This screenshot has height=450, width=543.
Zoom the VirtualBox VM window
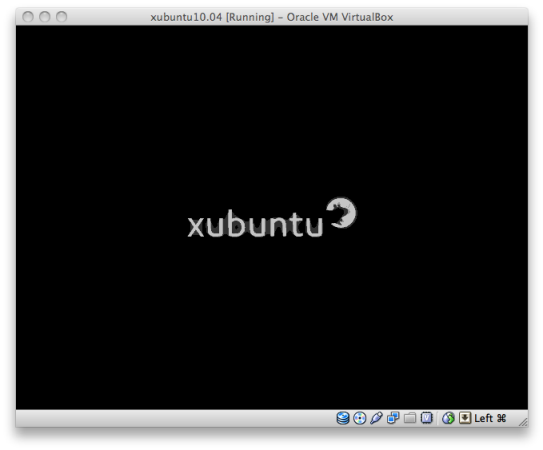point(62,17)
